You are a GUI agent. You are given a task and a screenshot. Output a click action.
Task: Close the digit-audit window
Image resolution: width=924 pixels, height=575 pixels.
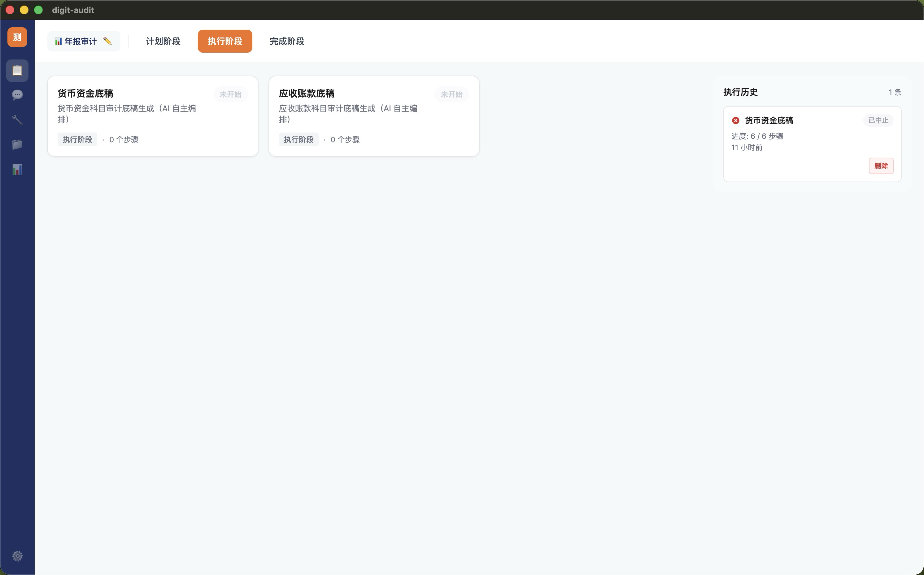pos(10,10)
